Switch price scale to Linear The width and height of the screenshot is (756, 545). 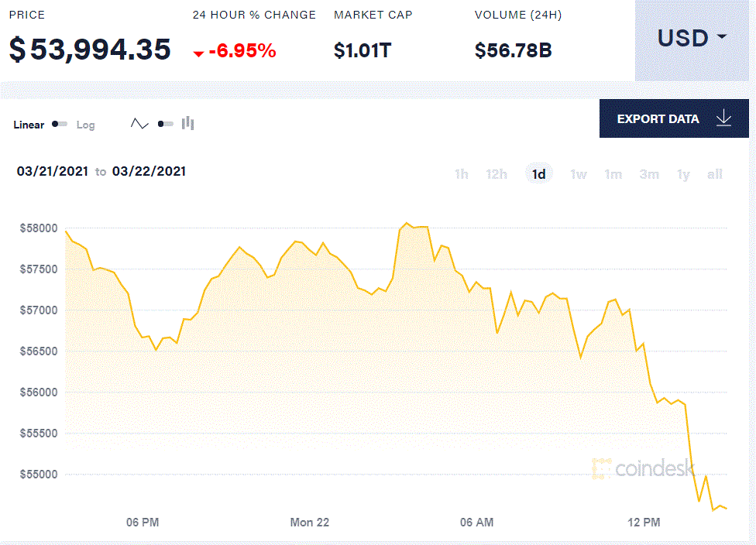point(29,125)
